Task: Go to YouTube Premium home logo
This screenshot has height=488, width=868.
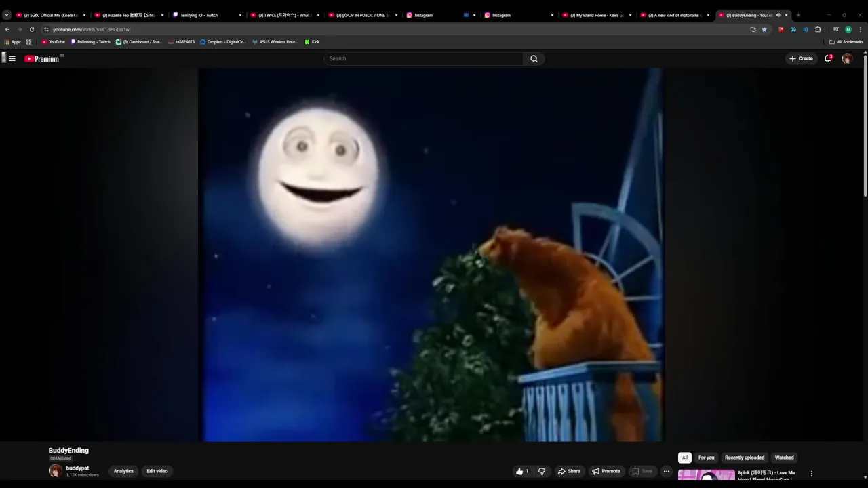Action: (x=43, y=58)
